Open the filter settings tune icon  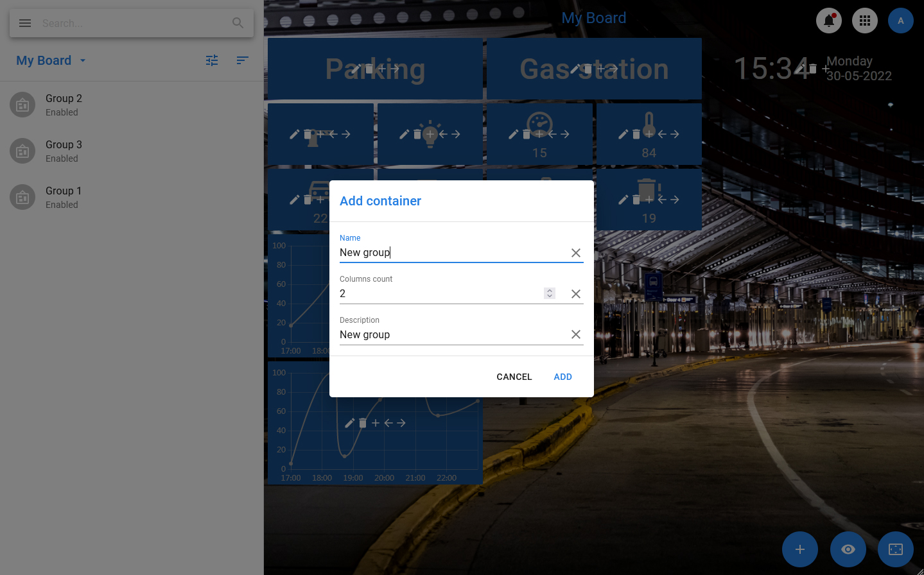212,60
